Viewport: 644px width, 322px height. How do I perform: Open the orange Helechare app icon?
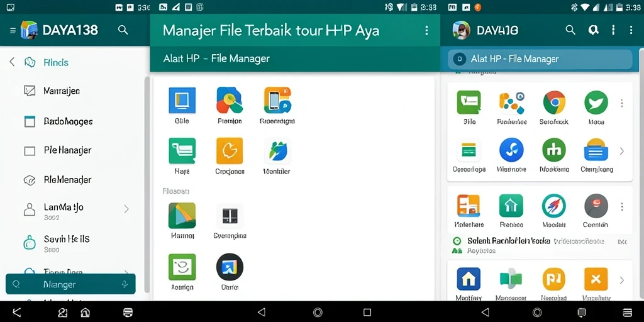pos(469,206)
